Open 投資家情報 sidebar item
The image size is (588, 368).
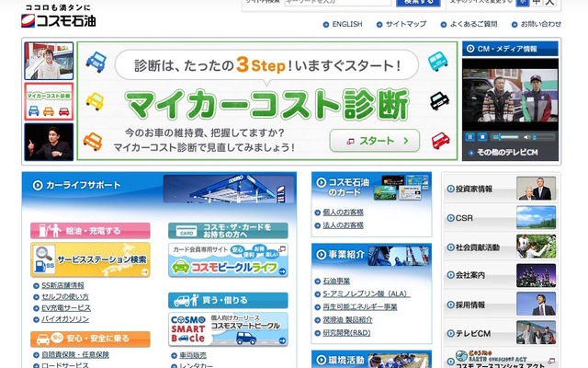501,189
